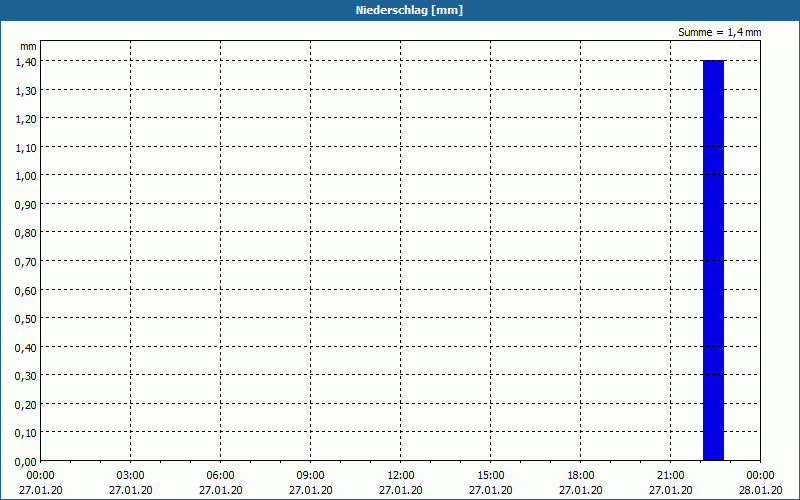The width and height of the screenshot is (800, 500).
Task: Click the '0,40' y-axis value
Action: 26,347
